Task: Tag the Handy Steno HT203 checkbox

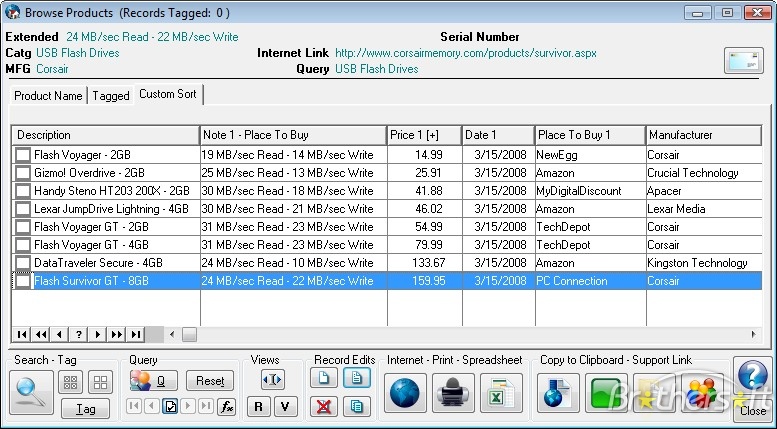Action: pos(23,191)
